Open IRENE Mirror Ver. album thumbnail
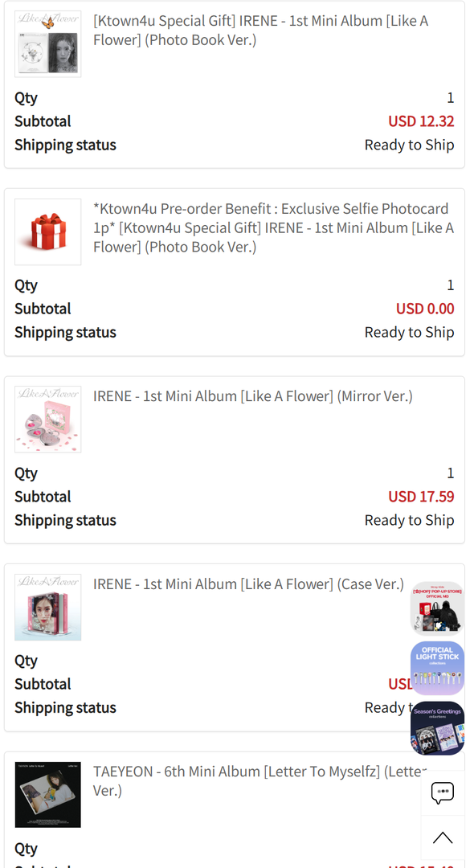The height and width of the screenshot is (868, 474). click(48, 420)
